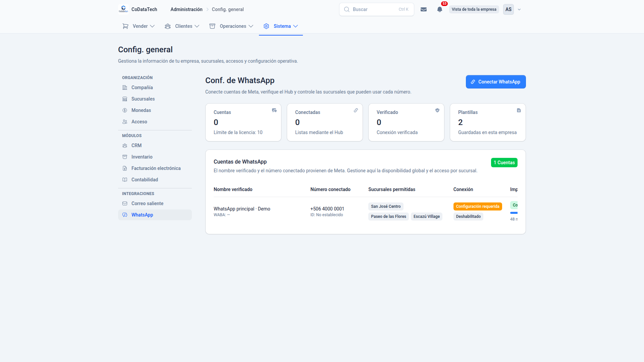Viewport: 644px width, 362px height.
Task: Click the Escazú Village branch tag
Action: click(427, 217)
